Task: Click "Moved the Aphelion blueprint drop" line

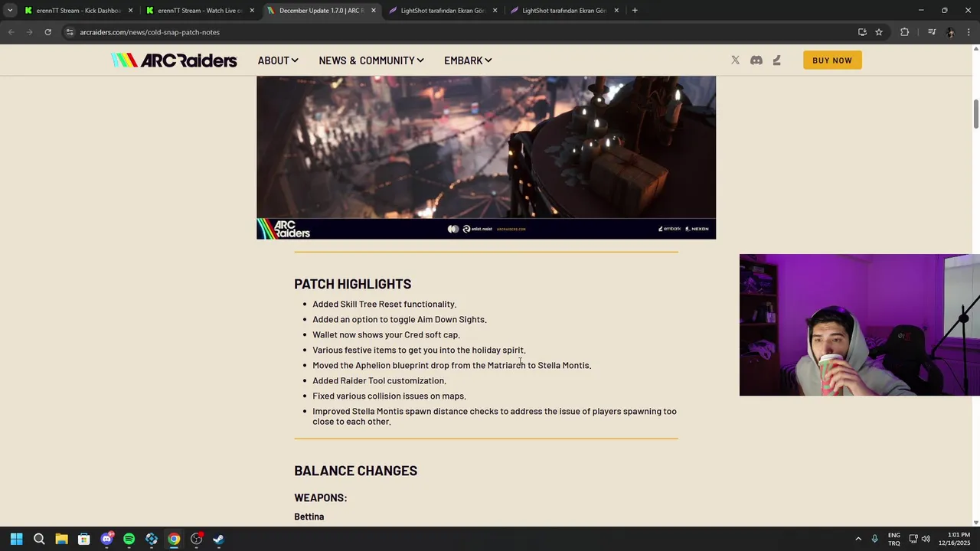Action: pyautogui.click(x=452, y=365)
